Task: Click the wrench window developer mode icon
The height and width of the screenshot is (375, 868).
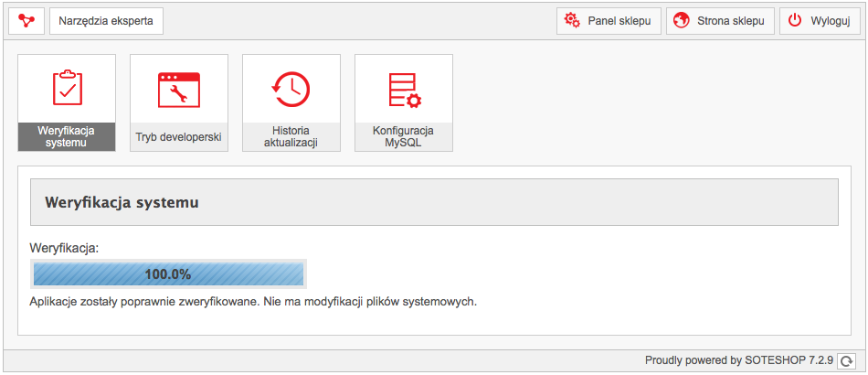Action: click(x=179, y=90)
